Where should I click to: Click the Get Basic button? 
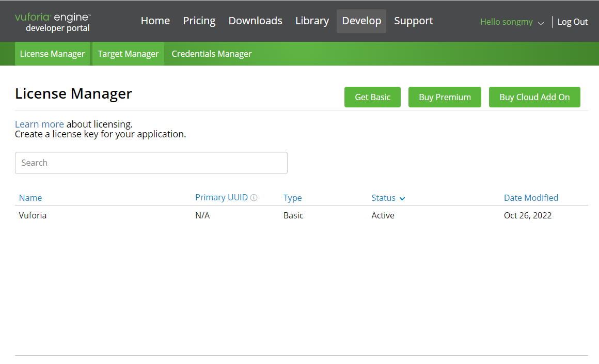point(372,97)
